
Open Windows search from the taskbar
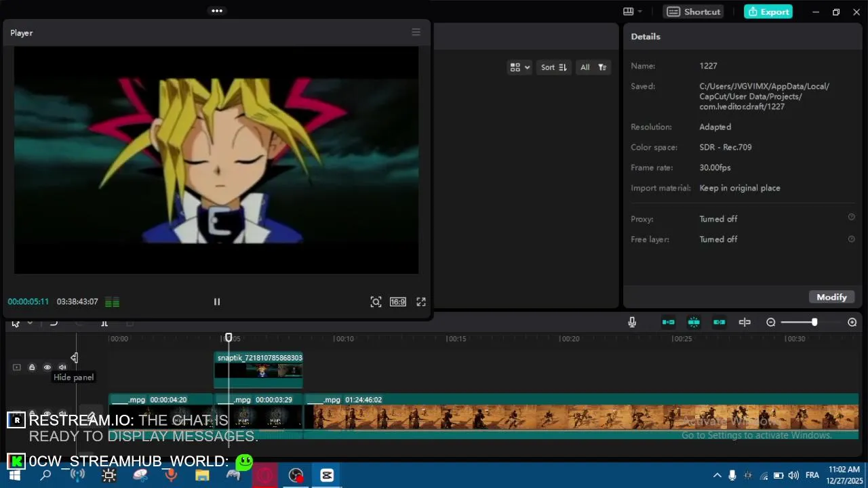point(45,476)
